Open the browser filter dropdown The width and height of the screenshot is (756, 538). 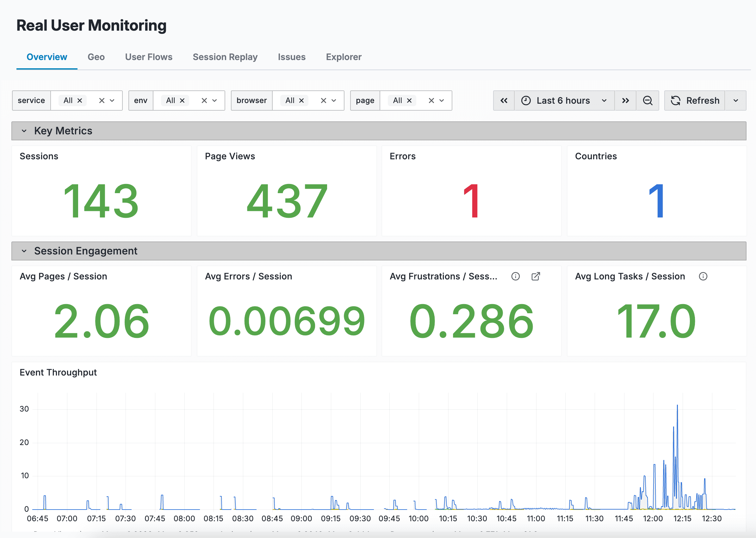(x=334, y=101)
